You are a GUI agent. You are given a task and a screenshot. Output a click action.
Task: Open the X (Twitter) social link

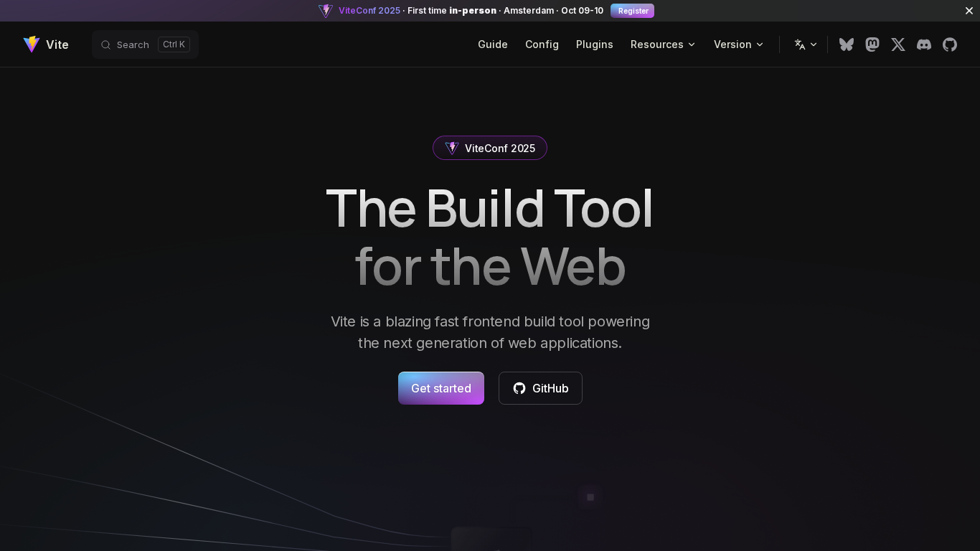pyautogui.click(x=898, y=44)
